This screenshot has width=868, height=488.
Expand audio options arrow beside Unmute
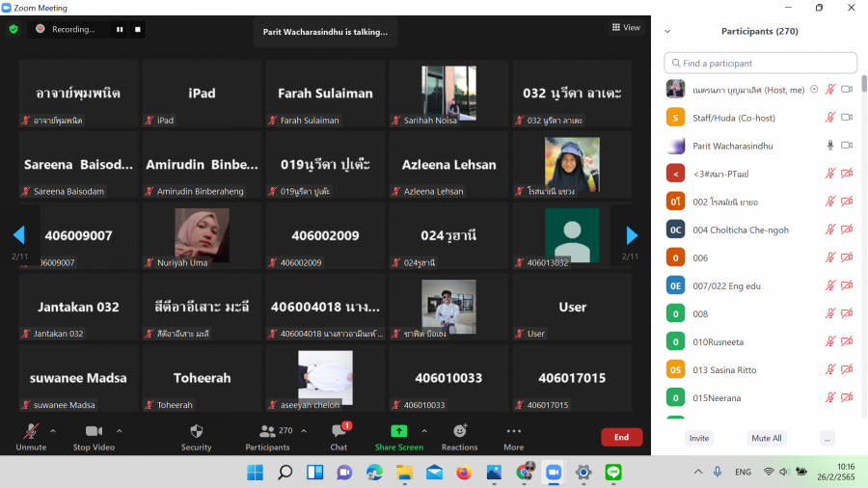[x=52, y=431]
